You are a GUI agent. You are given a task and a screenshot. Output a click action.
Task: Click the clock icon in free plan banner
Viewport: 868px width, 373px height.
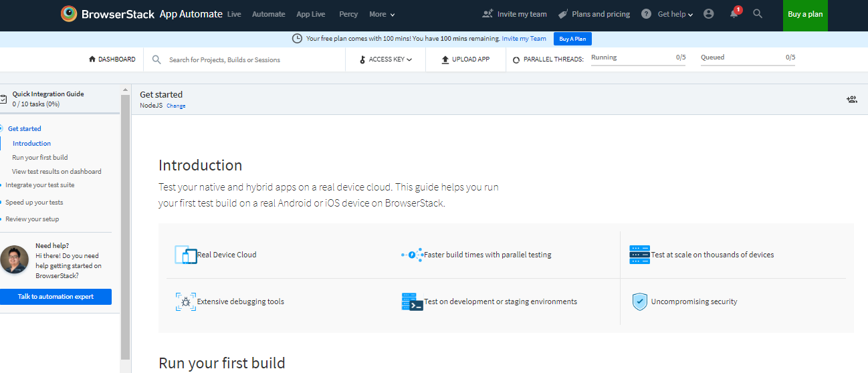tap(298, 39)
